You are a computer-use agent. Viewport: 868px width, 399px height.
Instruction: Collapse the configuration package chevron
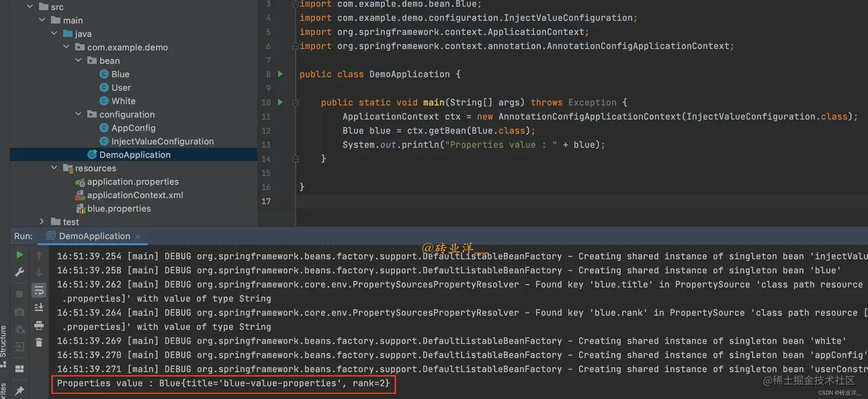point(79,114)
